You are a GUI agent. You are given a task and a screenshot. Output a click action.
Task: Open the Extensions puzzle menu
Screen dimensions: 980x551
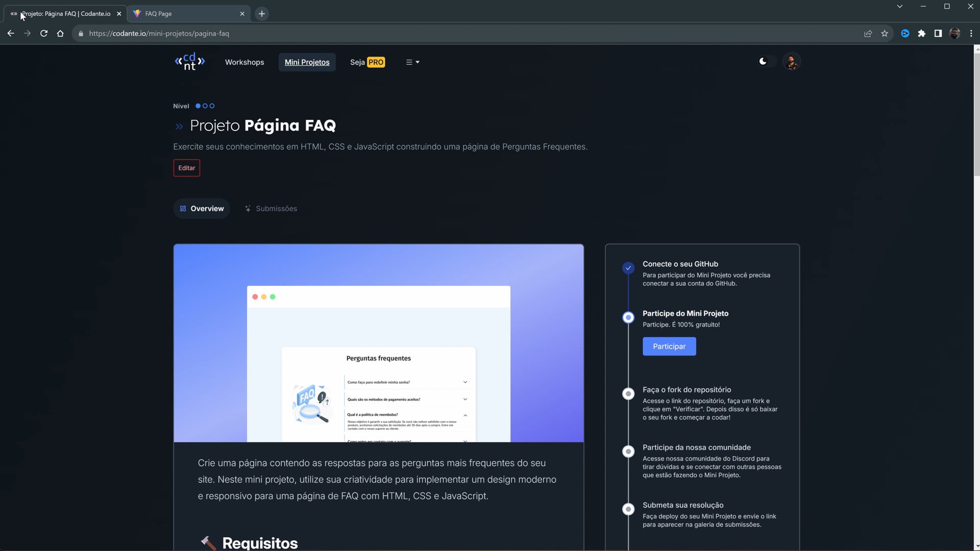click(x=921, y=34)
